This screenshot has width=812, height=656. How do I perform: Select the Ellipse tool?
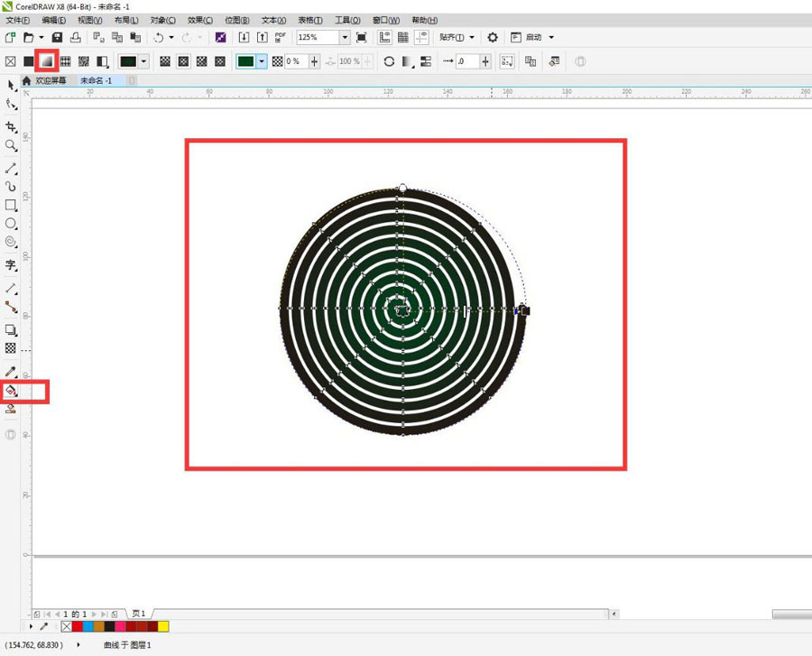[11, 223]
